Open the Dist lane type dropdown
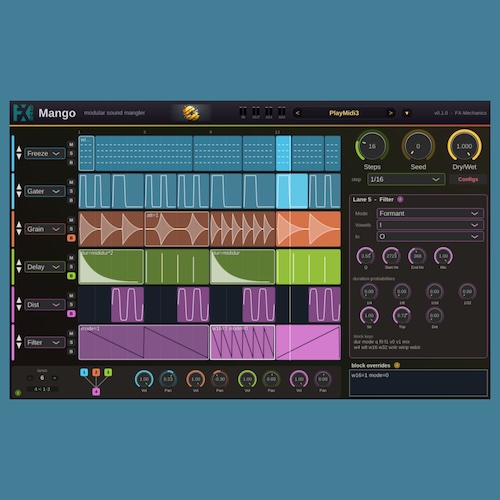 (45, 305)
